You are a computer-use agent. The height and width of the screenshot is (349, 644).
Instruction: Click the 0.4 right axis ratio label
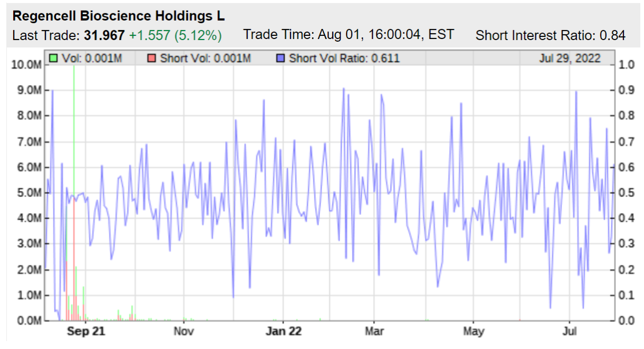pos(626,218)
